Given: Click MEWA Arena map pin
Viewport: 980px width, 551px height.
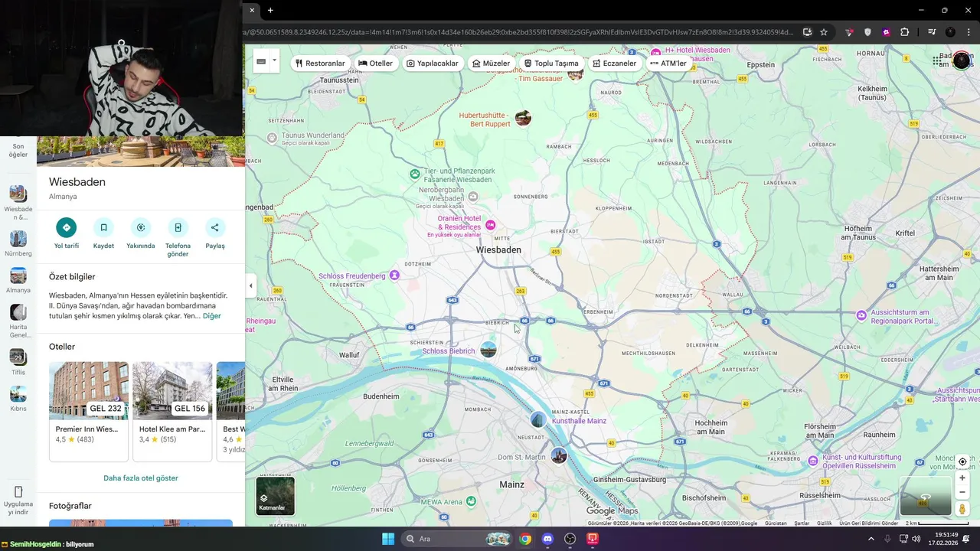Looking at the screenshot, I should [x=471, y=501].
